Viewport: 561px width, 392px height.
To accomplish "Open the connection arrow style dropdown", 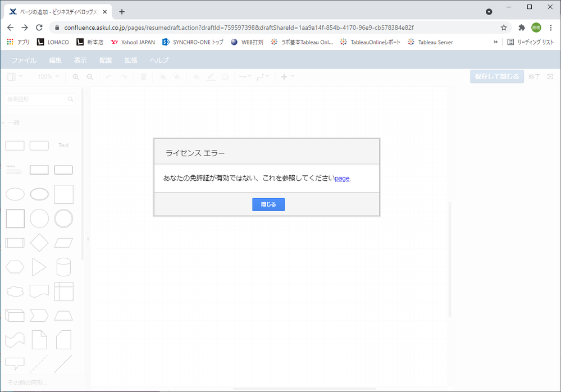I will coord(246,76).
